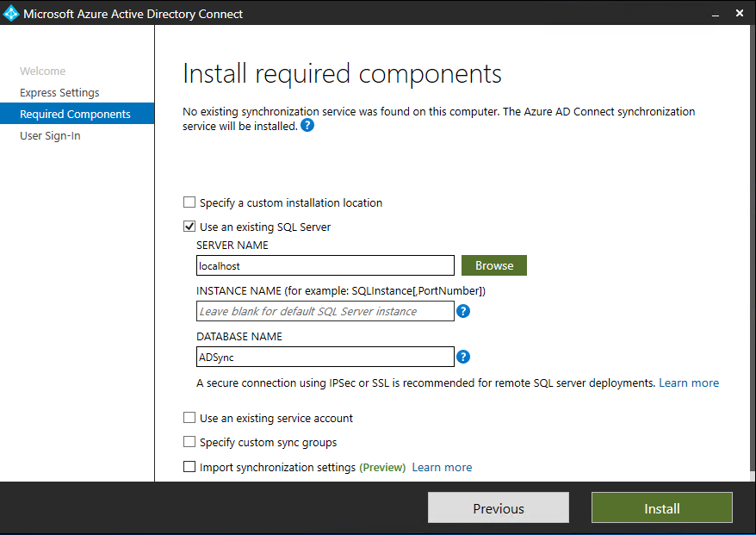Close the Azure AD Connect window
Viewport: 756px width, 535px height.
point(740,13)
